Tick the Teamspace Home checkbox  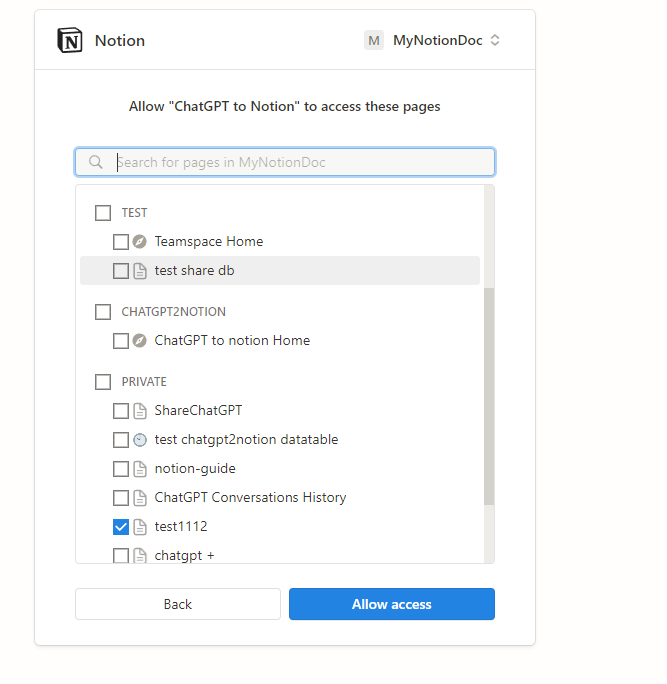121,242
